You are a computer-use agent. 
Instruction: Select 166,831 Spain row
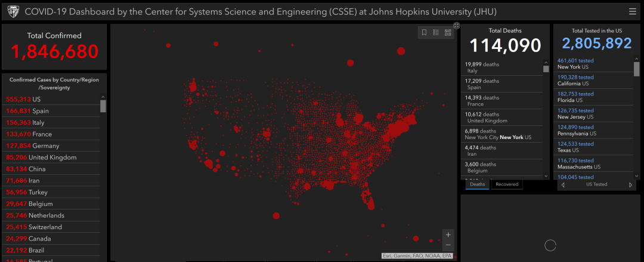pyautogui.click(x=51, y=111)
